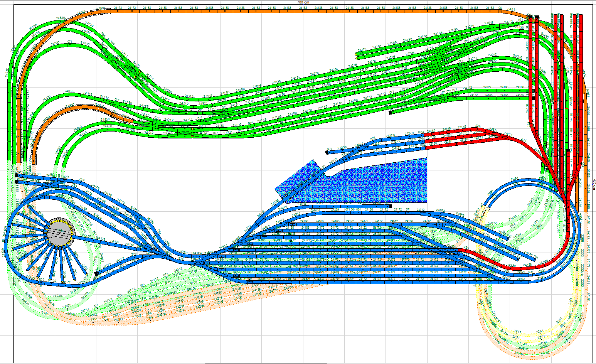Select buffer stop on blue stub below turntable
Image resolution: width=596 pixels, height=364 pixels.
click(96, 273)
